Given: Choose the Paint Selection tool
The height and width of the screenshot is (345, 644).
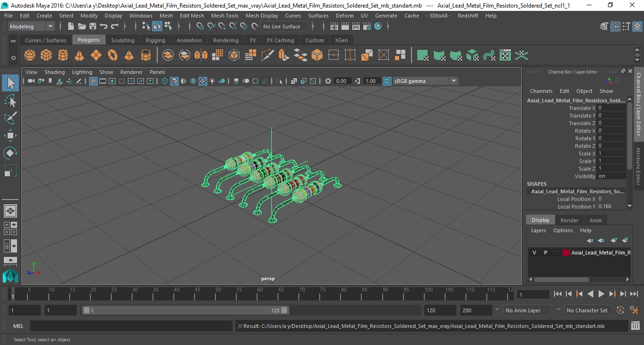Looking at the screenshot, I should 10,118.
